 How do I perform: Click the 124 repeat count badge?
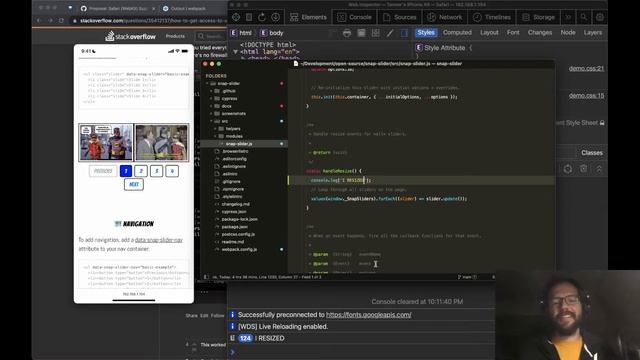point(245,338)
